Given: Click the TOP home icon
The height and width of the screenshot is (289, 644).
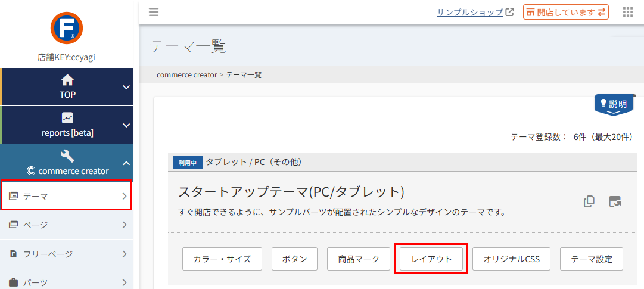Looking at the screenshot, I should point(67,80).
